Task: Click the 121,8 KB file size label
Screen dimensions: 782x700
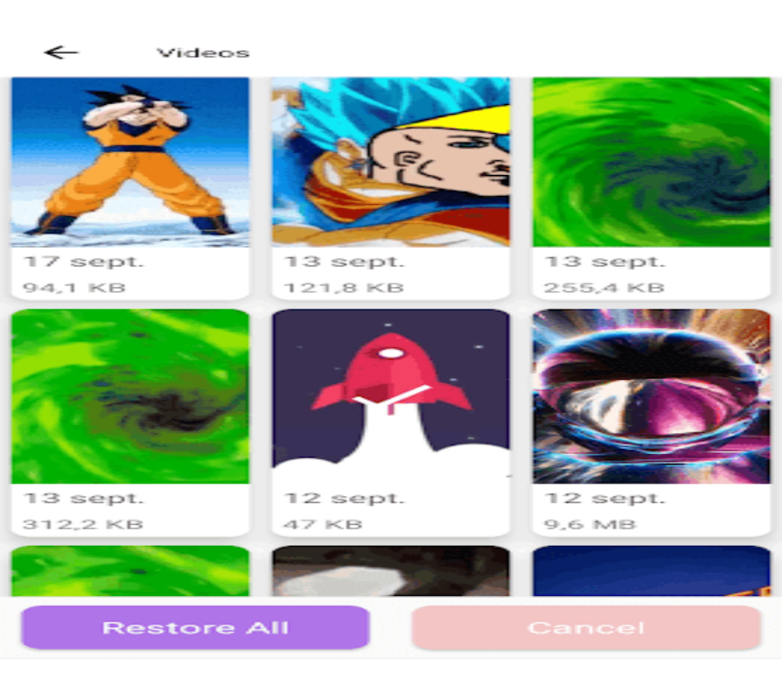Action: coord(344,288)
